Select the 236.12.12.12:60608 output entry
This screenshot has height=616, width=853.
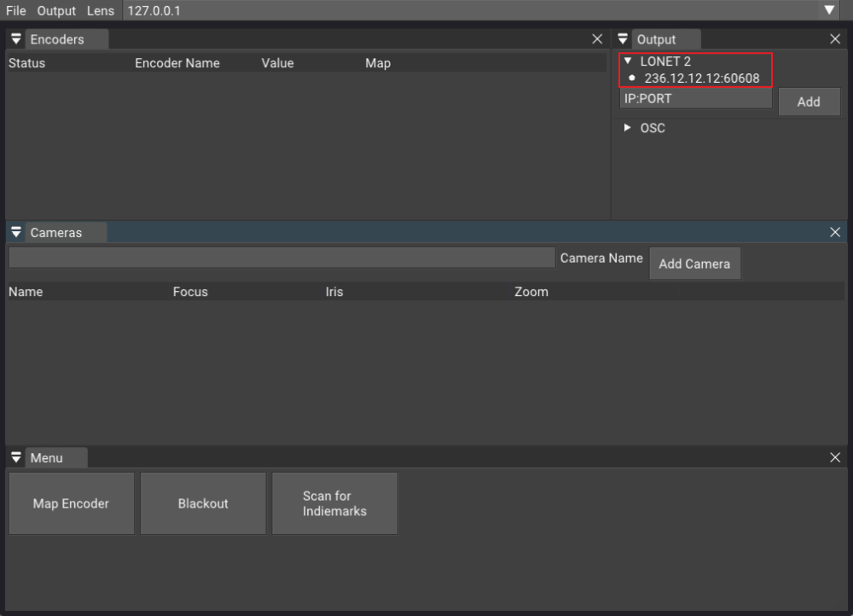[702, 78]
